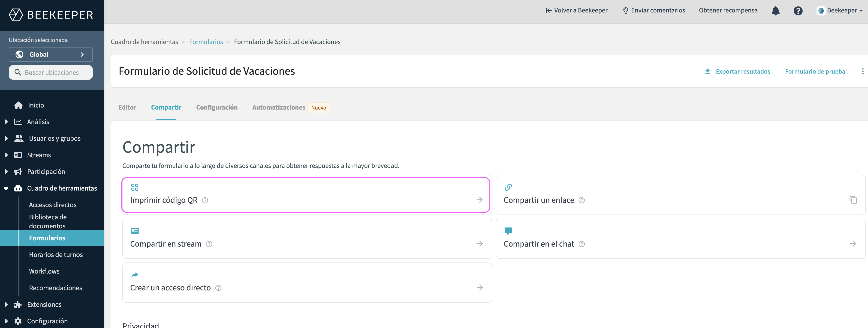Go to Accesos directos in sidebar
This screenshot has width=868, height=328.
(53, 205)
